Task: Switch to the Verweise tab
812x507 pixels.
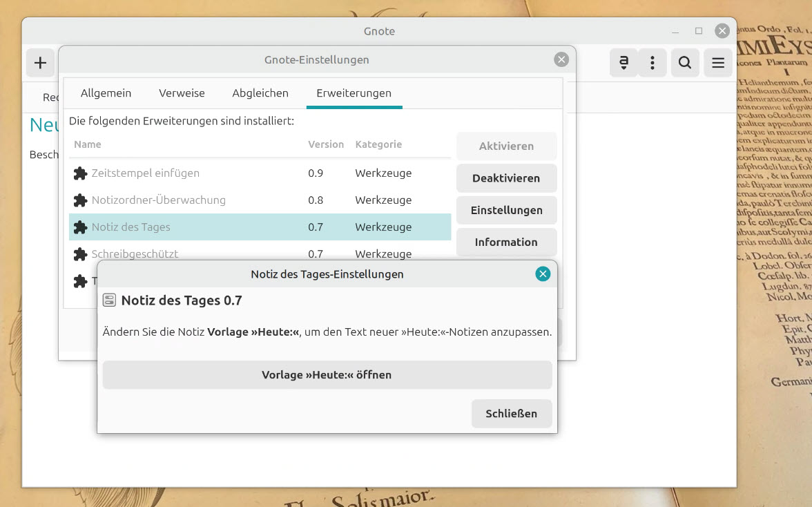Action: tap(182, 93)
